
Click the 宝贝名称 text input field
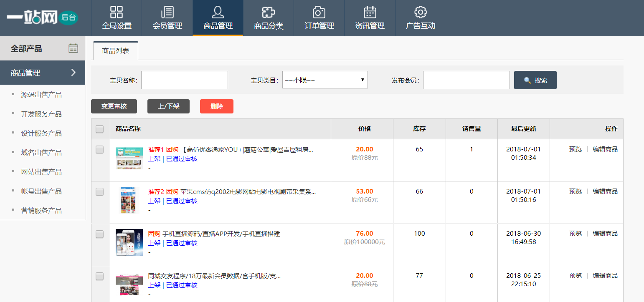pyautogui.click(x=184, y=80)
